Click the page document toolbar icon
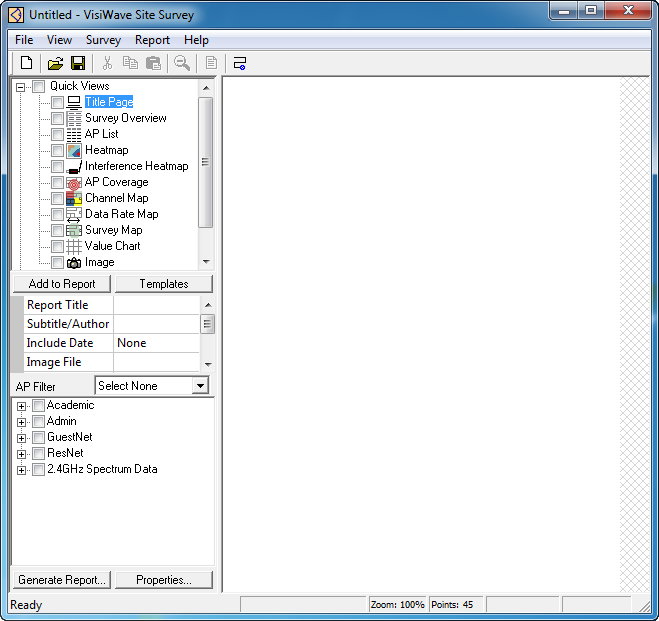The width and height of the screenshot is (659, 621). tap(211, 63)
